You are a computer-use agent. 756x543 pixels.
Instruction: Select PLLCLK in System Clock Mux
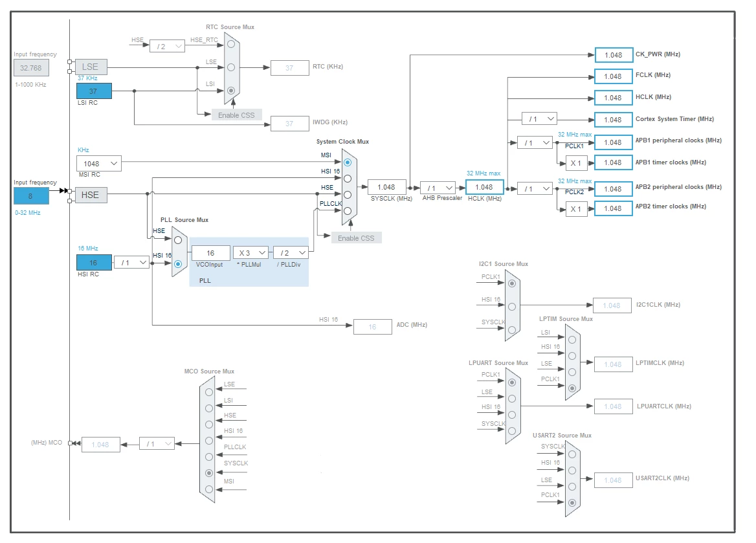point(347,211)
